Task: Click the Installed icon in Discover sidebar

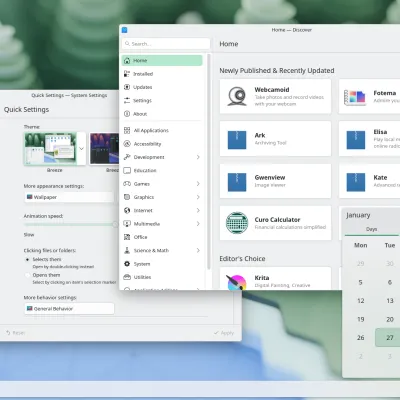Action: pyautogui.click(x=127, y=74)
